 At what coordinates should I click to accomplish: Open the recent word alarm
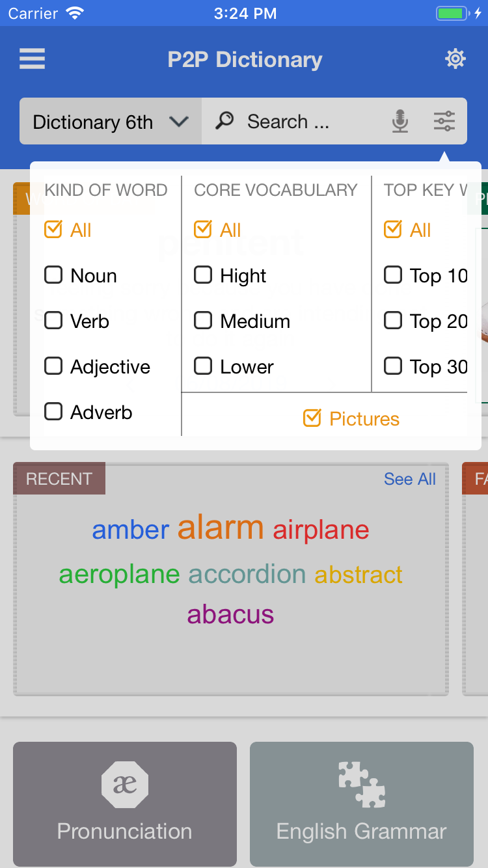pos(221,528)
